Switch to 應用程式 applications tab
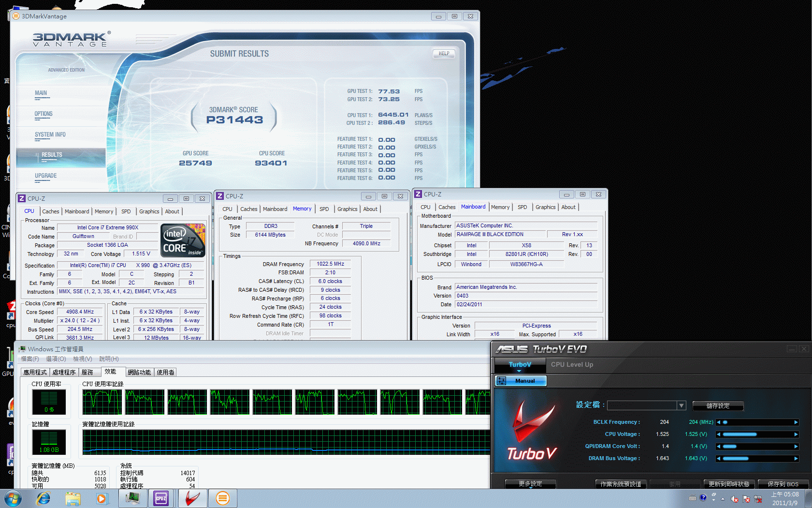This screenshot has height=508, width=812. (35, 372)
